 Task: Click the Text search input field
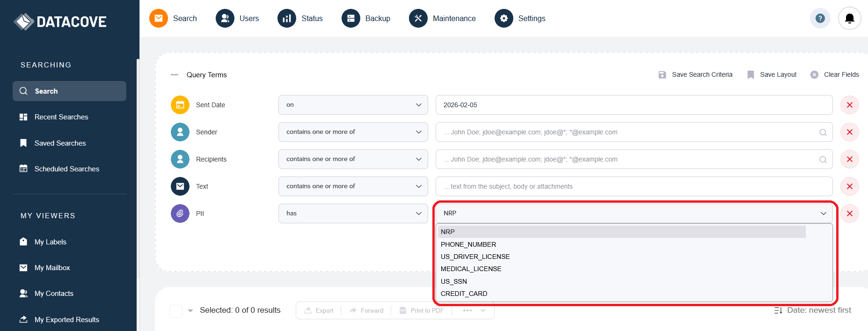[634, 186]
